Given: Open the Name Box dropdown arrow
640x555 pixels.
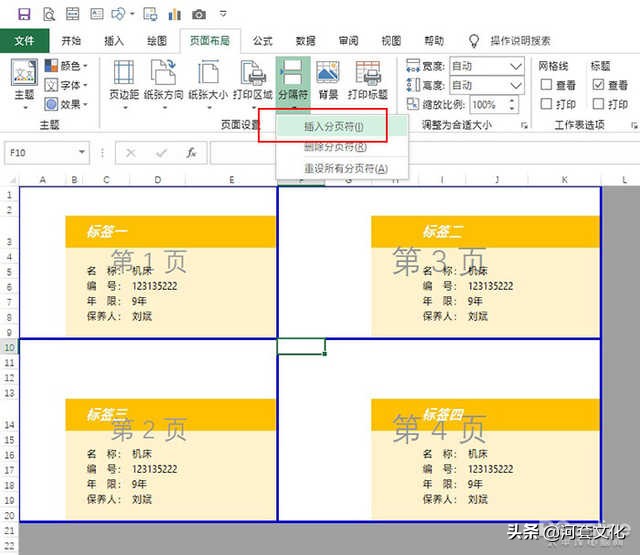Looking at the screenshot, I should pyautogui.click(x=82, y=152).
